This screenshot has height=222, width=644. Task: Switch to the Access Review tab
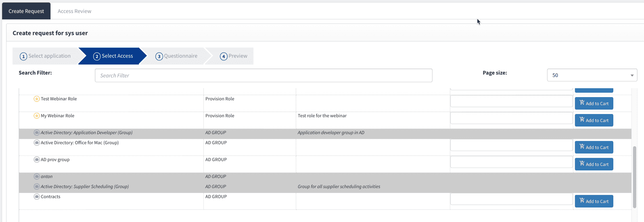(x=74, y=11)
